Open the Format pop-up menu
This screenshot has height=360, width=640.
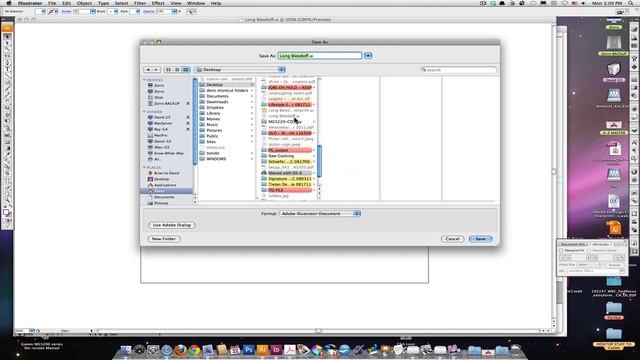320,213
